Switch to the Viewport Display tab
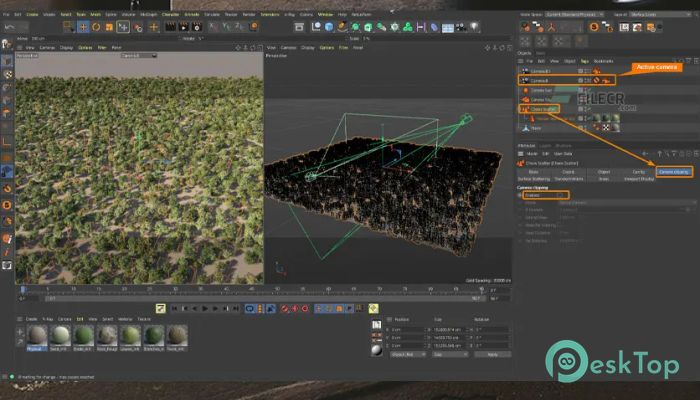Image resolution: width=700 pixels, height=400 pixels. (x=639, y=179)
